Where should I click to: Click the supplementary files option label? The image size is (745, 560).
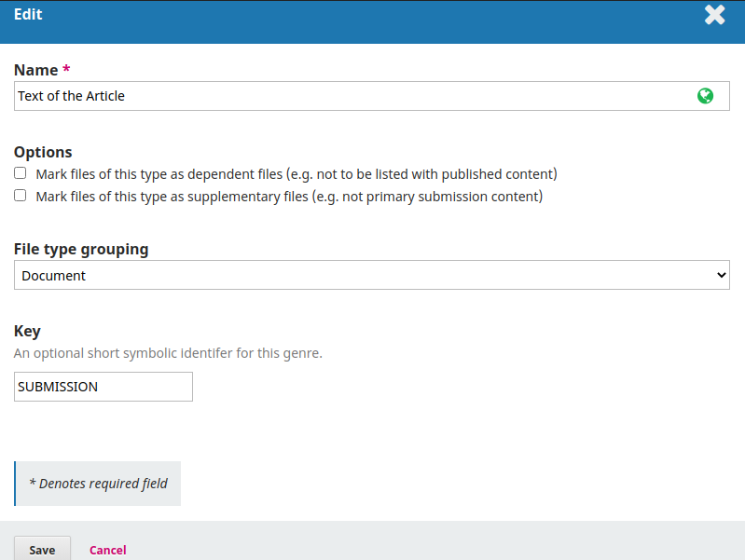coord(289,197)
